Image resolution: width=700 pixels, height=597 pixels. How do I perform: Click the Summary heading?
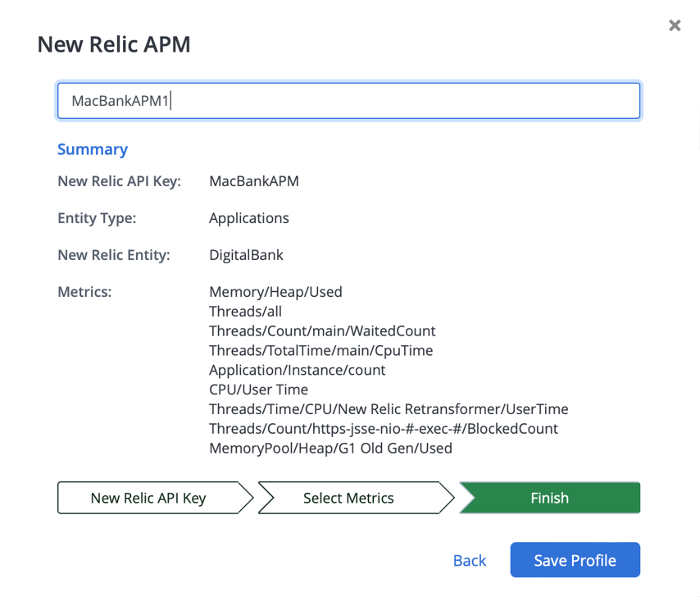pos(93,149)
